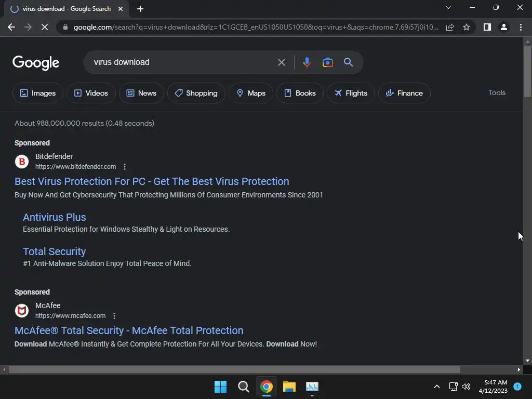Click the Chrome taskbar icon
Screen dimensions: 532x399
267,387
